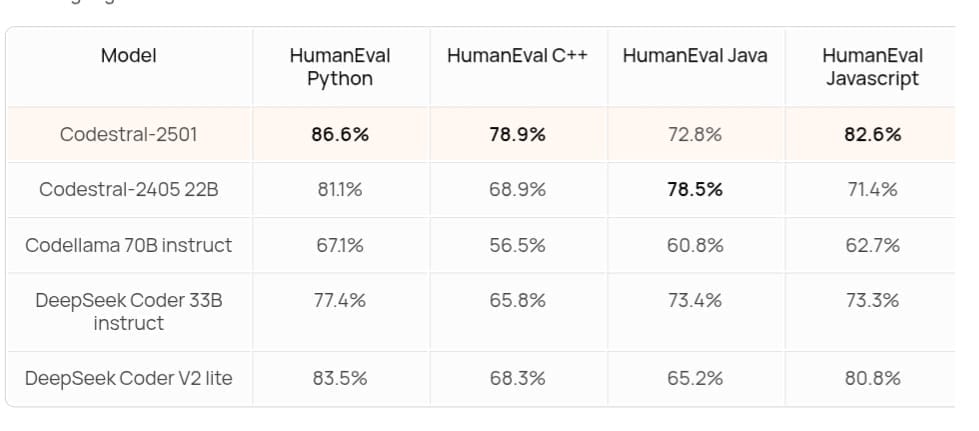979x431 pixels.
Task: Click the bold 82.6% Javascript score
Action: pyautogui.click(x=872, y=134)
